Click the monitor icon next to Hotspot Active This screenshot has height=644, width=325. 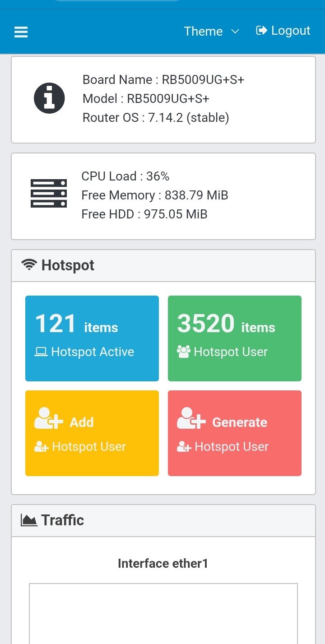[43, 352]
